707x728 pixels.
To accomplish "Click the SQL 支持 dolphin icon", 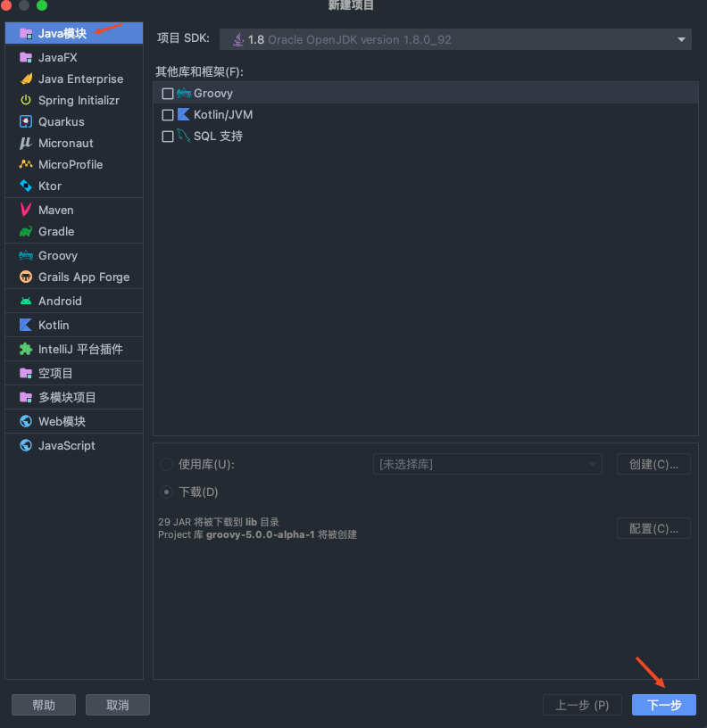I will [184, 136].
